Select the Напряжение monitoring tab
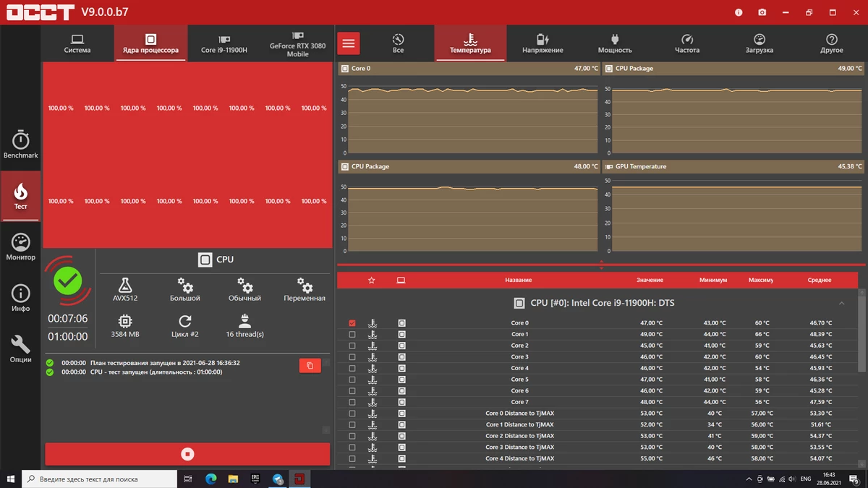The height and width of the screenshot is (488, 868). (x=542, y=43)
